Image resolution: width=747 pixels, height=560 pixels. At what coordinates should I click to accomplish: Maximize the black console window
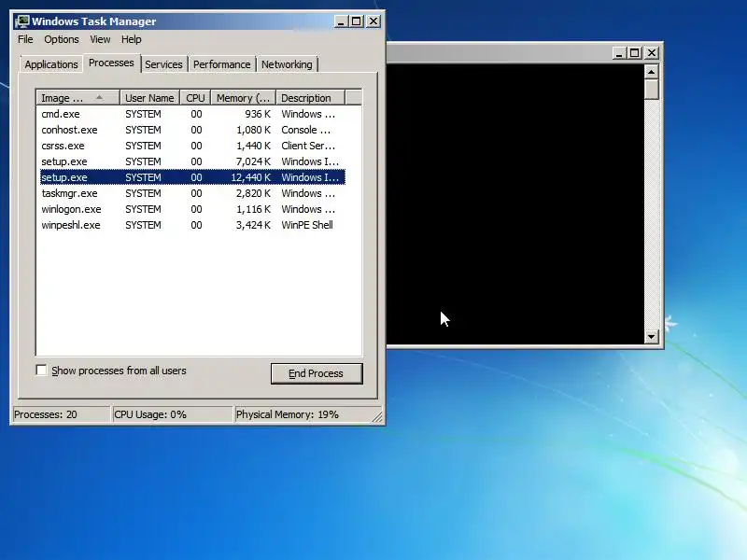point(635,53)
